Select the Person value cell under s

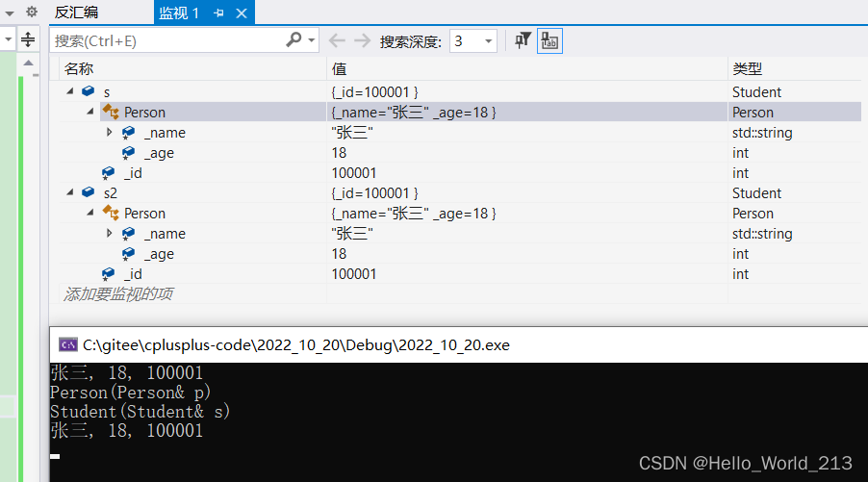tap(414, 113)
